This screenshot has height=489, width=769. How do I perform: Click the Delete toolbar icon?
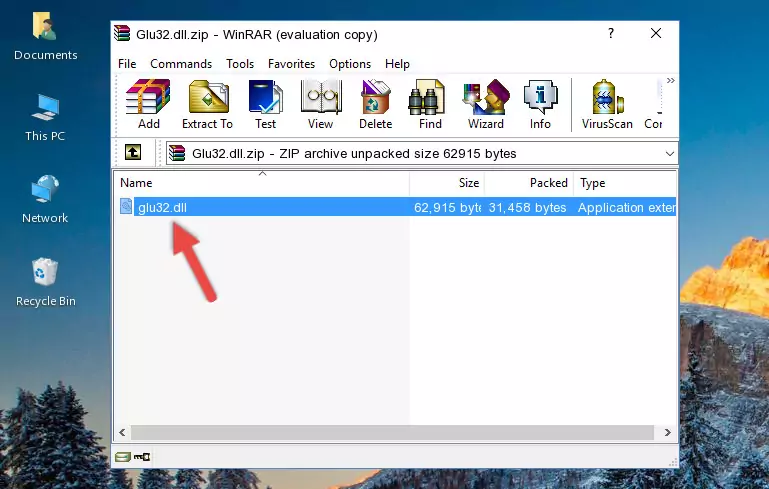(376, 104)
